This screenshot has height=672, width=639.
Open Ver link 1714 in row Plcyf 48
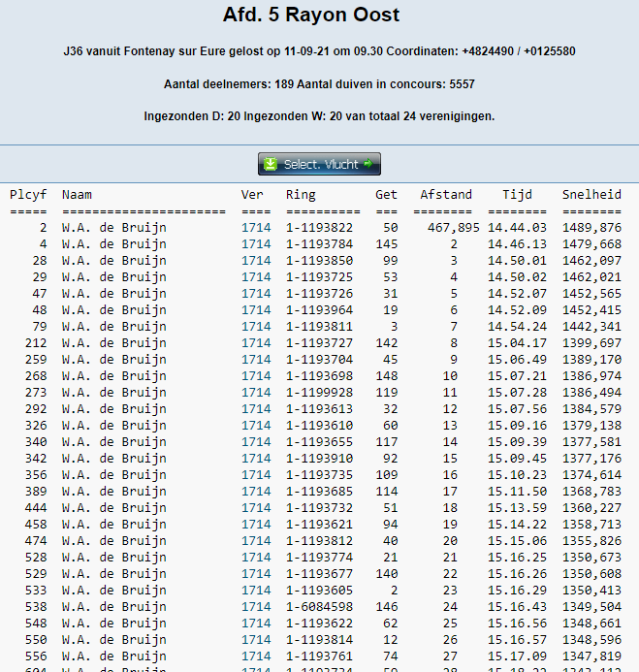coord(256,310)
